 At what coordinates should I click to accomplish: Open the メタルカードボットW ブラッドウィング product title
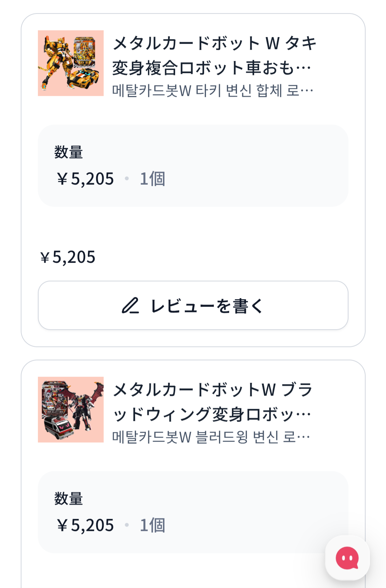212,402
